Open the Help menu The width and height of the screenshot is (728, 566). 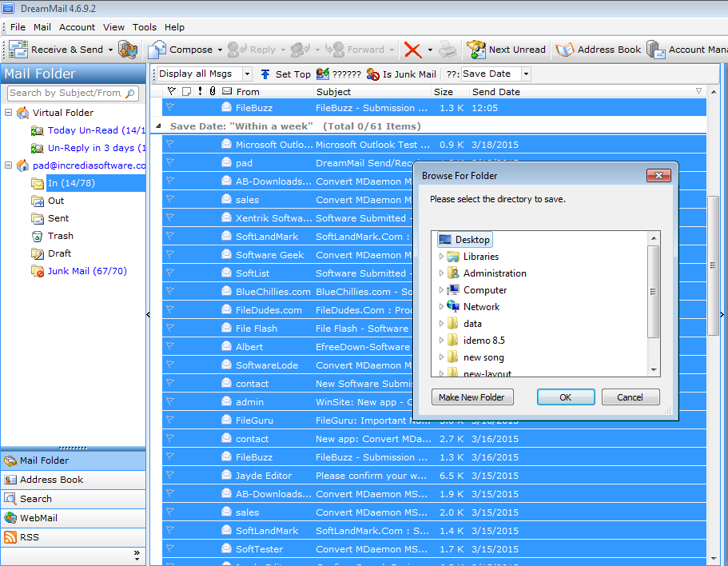coord(174,27)
